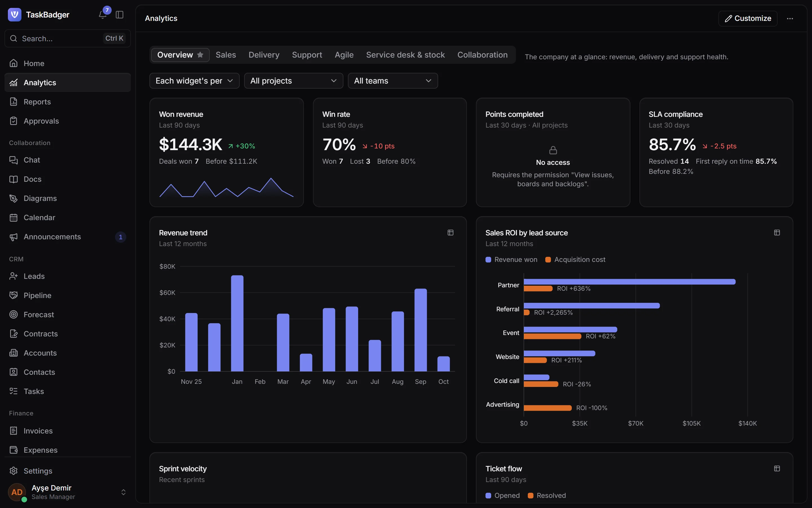Open the All projects dropdown

tap(294, 81)
